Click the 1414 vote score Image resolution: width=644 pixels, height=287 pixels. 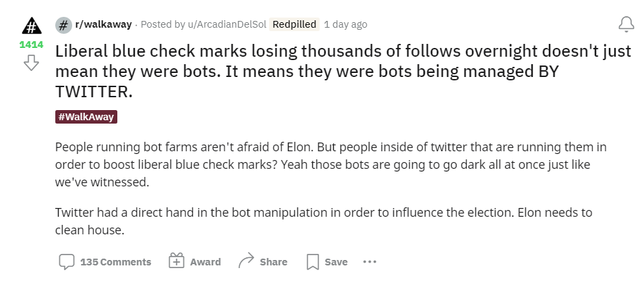[31, 45]
